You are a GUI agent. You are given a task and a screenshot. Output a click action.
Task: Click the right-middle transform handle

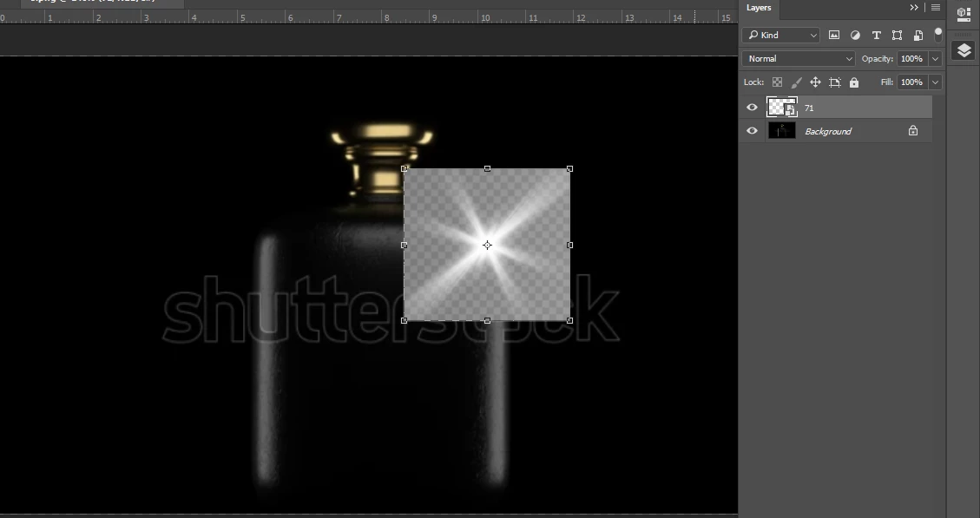[570, 245]
